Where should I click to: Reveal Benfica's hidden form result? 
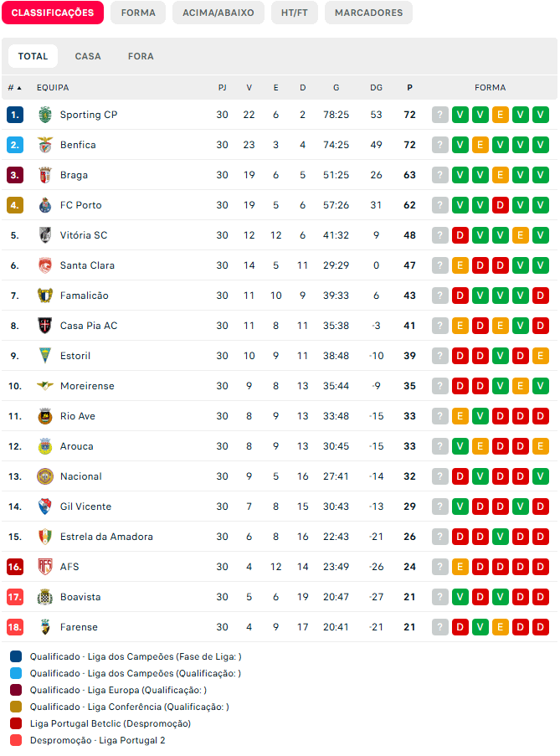pyautogui.click(x=439, y=145)
